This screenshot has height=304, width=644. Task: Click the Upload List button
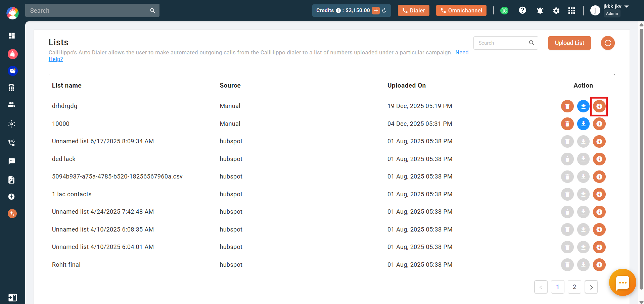569,43
